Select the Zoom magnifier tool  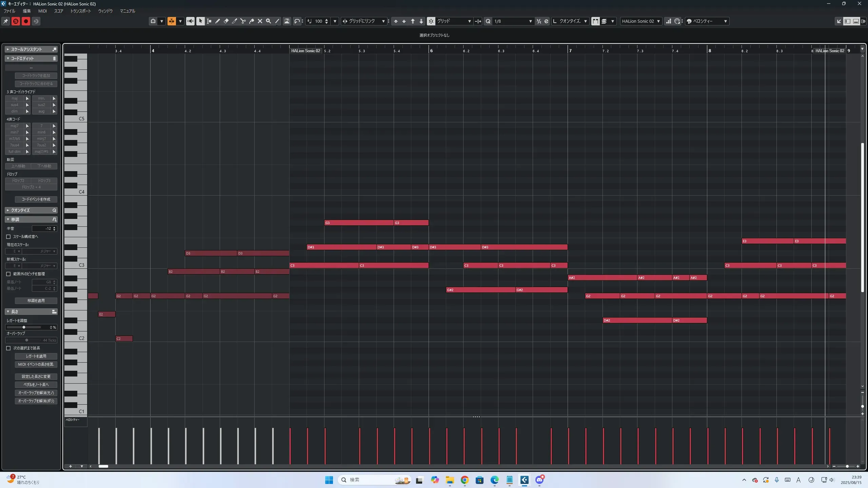(x=268, y=21)
